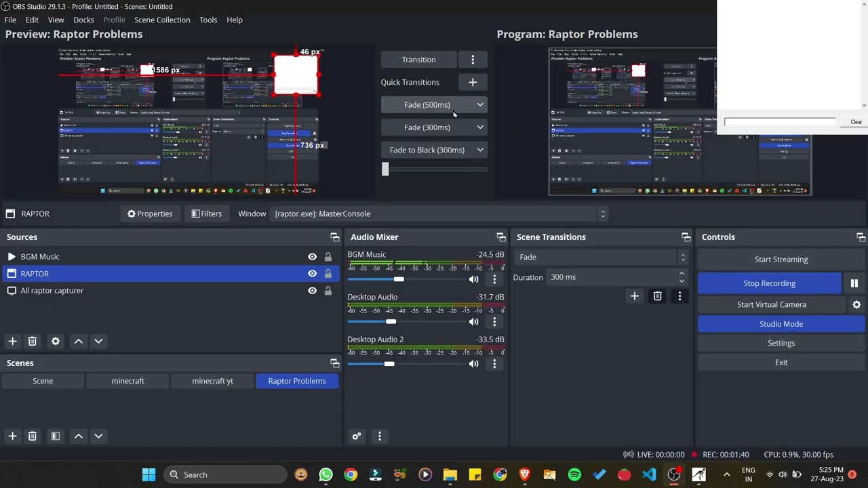Move scene up with arrow icon
This screenshot has height=488, width=868.
tap(79, 436)
